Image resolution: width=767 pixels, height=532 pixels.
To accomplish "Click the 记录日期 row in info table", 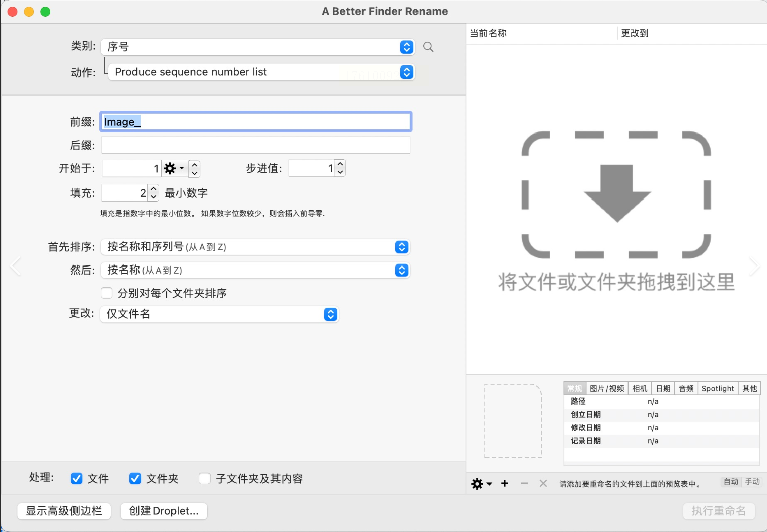I will coord(662,441).
